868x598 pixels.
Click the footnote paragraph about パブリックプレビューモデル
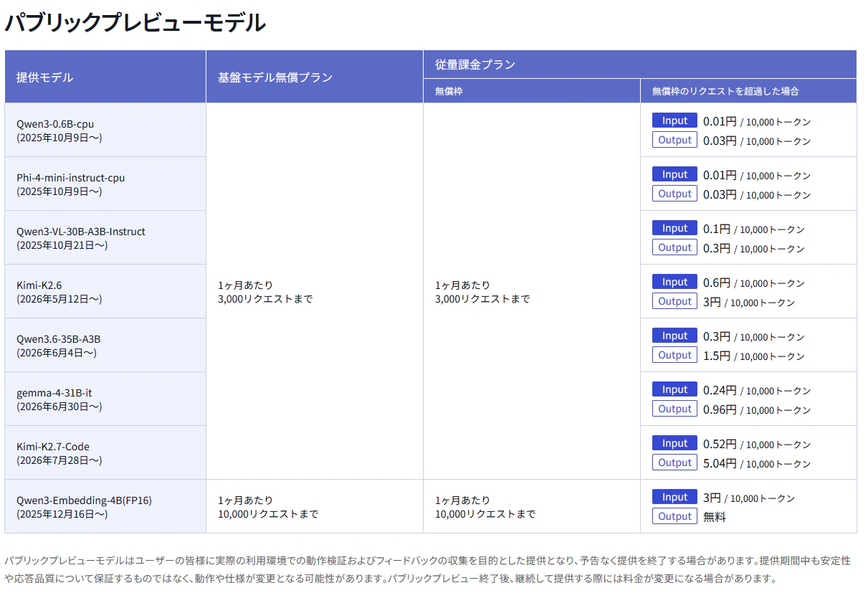point(428,569)
